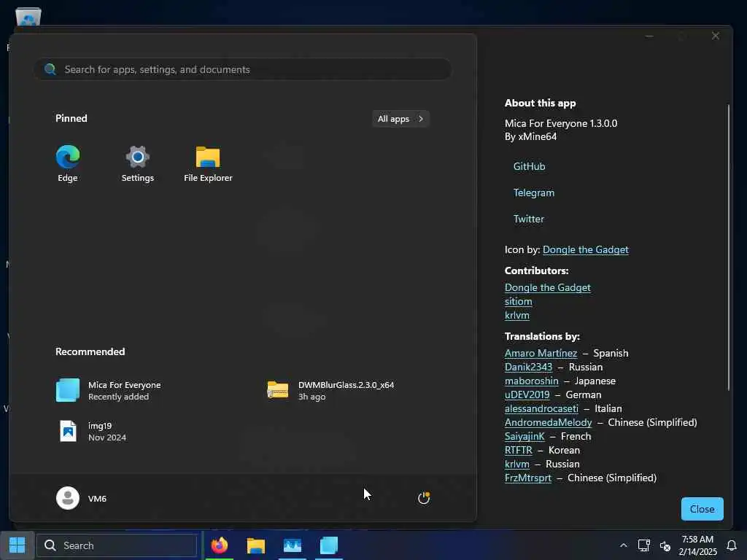Open maboroshin translator link

click(531, 381)
